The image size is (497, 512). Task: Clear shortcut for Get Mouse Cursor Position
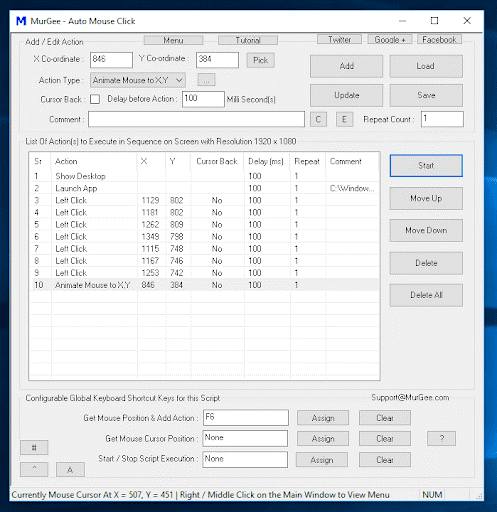(x=385, y=439)
